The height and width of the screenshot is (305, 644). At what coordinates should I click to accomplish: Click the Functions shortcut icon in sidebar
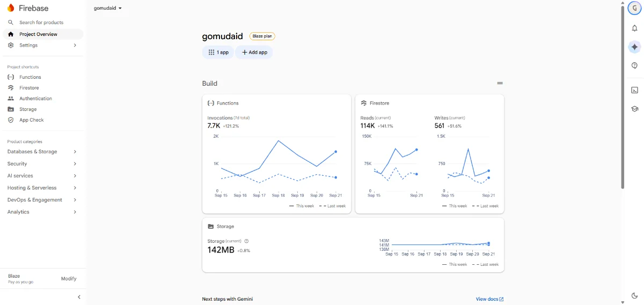[x=11, y=77]
